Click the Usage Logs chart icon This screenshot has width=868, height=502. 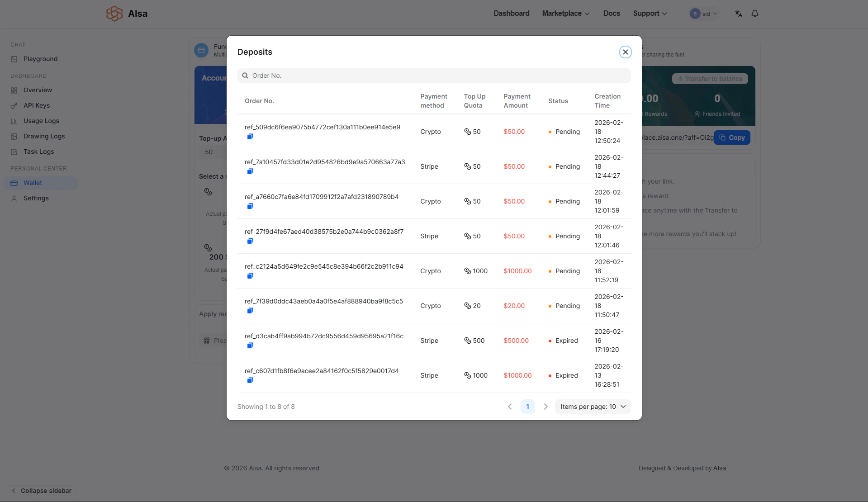pyautogui.click(x=14, y=121)
